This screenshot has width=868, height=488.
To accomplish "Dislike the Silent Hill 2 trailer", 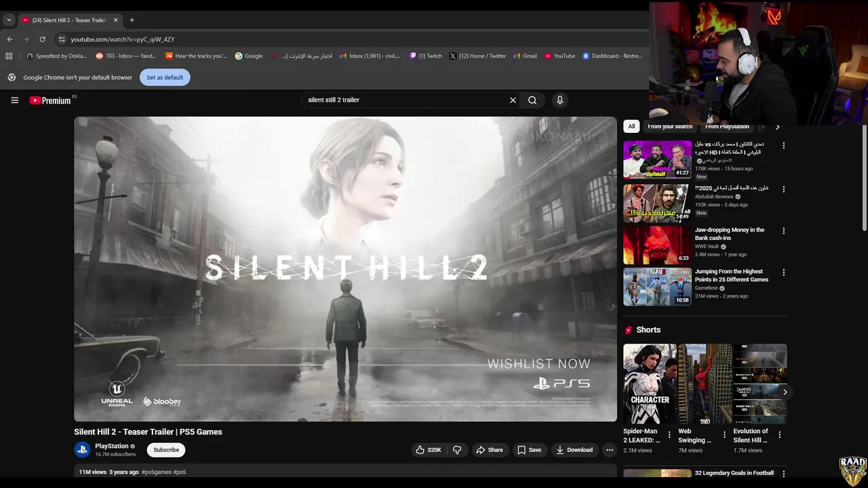I will click(457, 450).
